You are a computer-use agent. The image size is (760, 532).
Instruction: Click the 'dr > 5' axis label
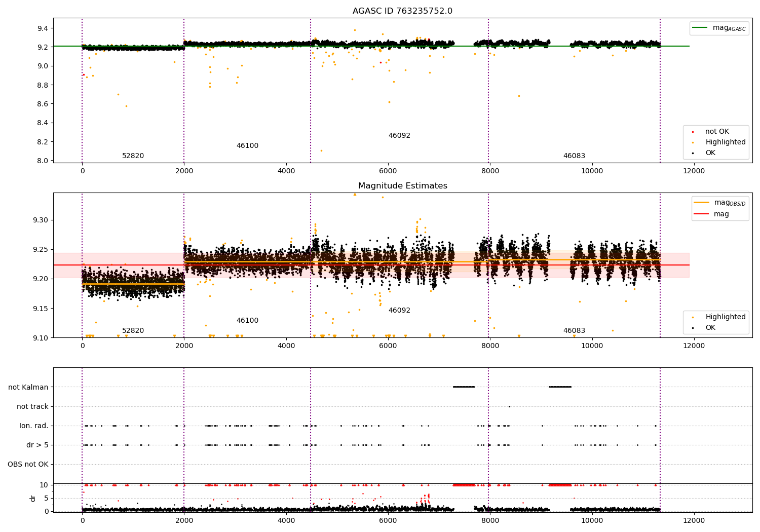(x=37, y=445)
